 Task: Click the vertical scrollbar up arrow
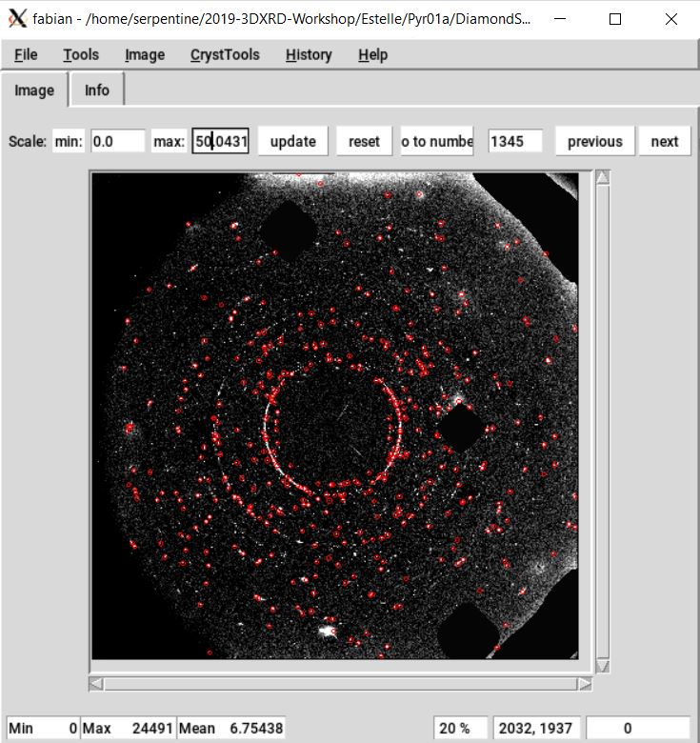(602, 178)
